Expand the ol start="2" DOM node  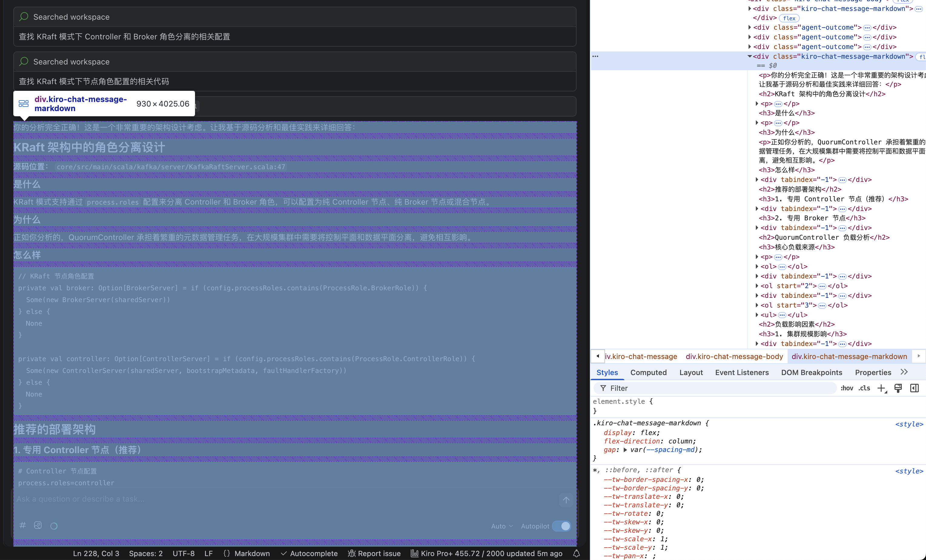[x=757, y=286]
